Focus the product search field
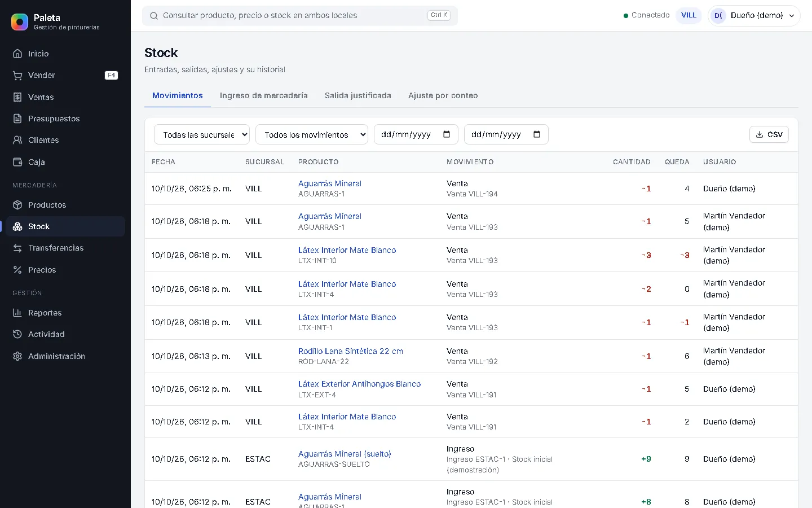812x508 pixels. 300,16
